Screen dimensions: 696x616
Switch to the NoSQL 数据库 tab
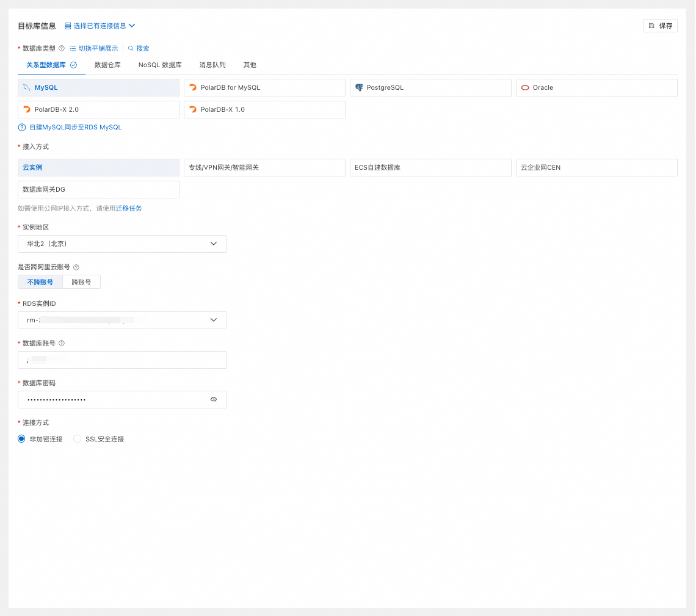tap(160, 65)
